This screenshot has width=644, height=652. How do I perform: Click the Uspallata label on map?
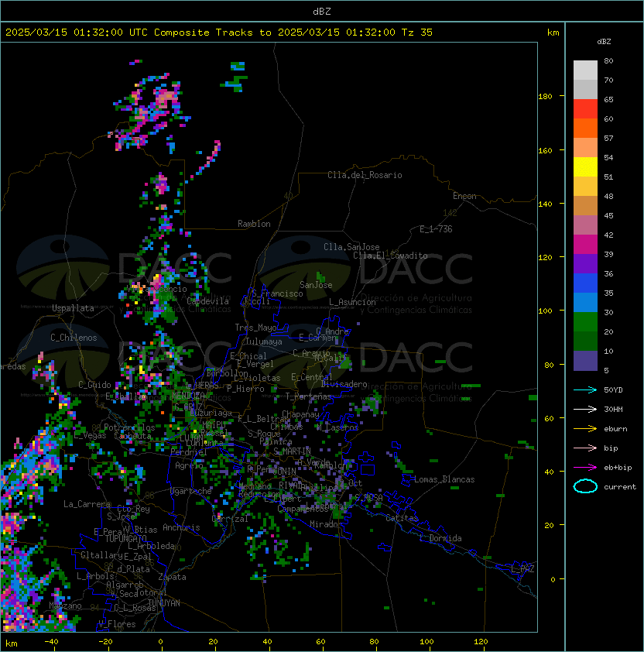73,308
